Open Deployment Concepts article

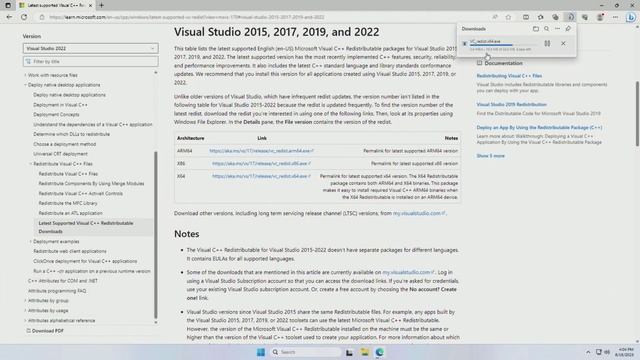click(x=56, y=115)
